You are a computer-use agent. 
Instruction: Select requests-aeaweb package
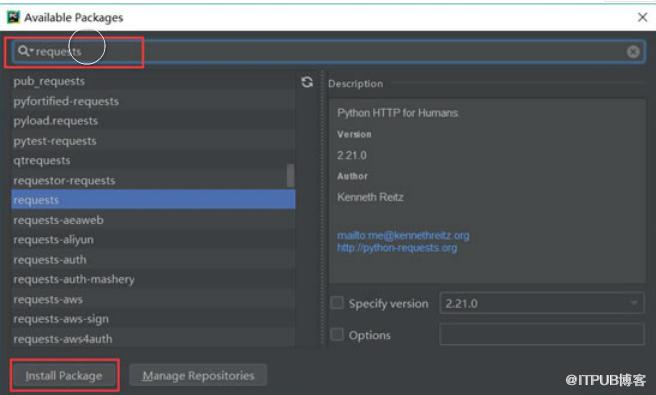pyautogui.click(x=153, y=220)
